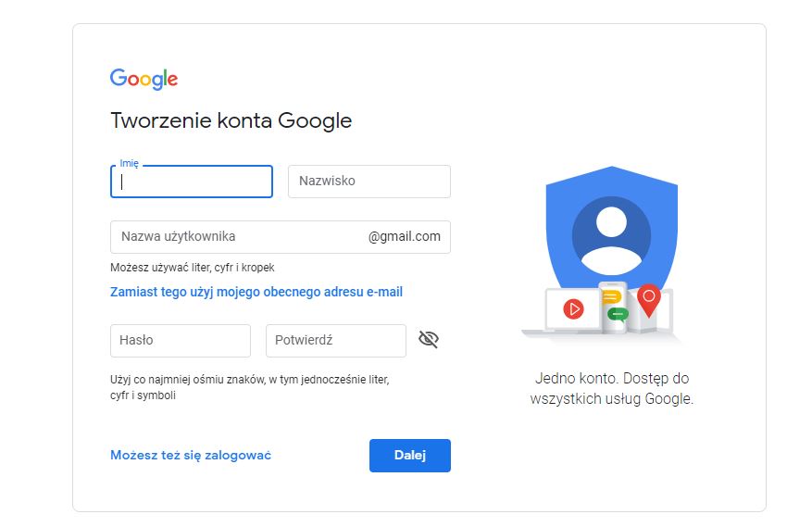Select the Nazwa użytkownika input
Screen dimensions: 812x527
pos(236,237)
